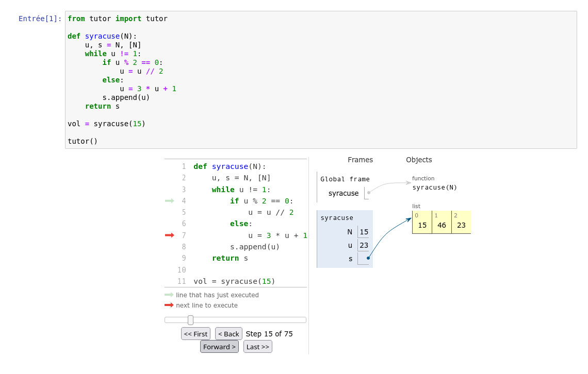The width and height of the screenshot is (588, 374).
Task: Advance execution with Forward > button
Action: [x=219, y=347]
